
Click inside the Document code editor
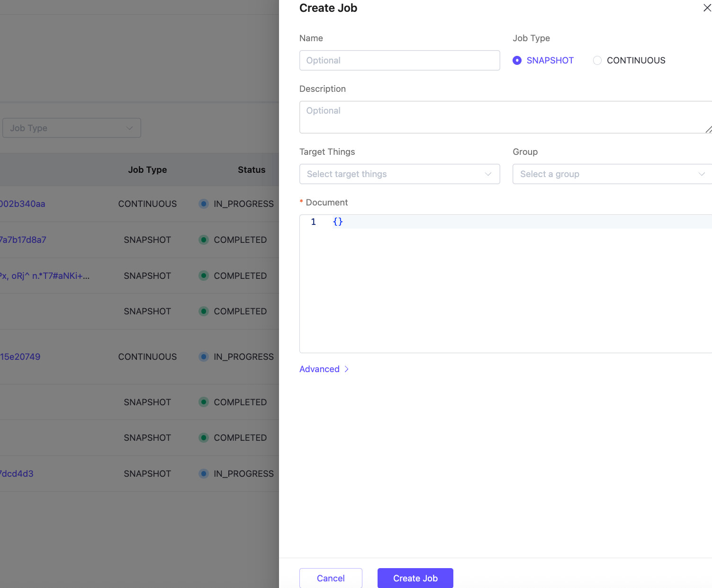click(505, 284)
